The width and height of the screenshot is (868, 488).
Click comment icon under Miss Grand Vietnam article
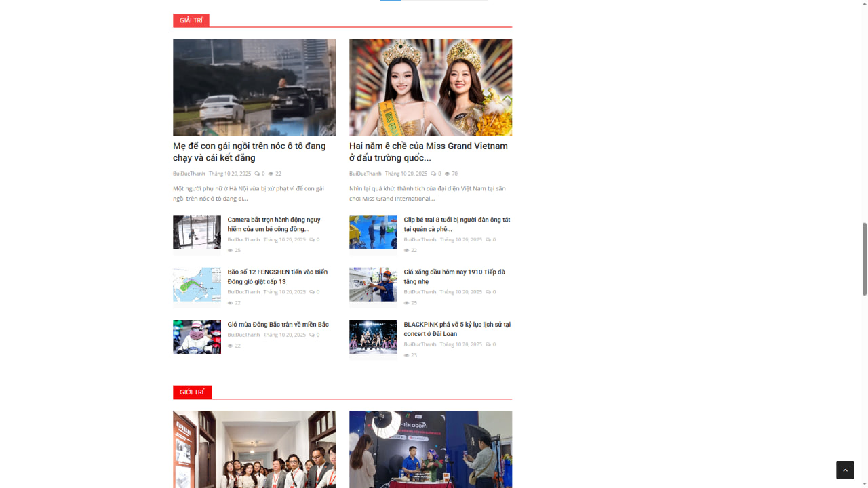[433, 174]
